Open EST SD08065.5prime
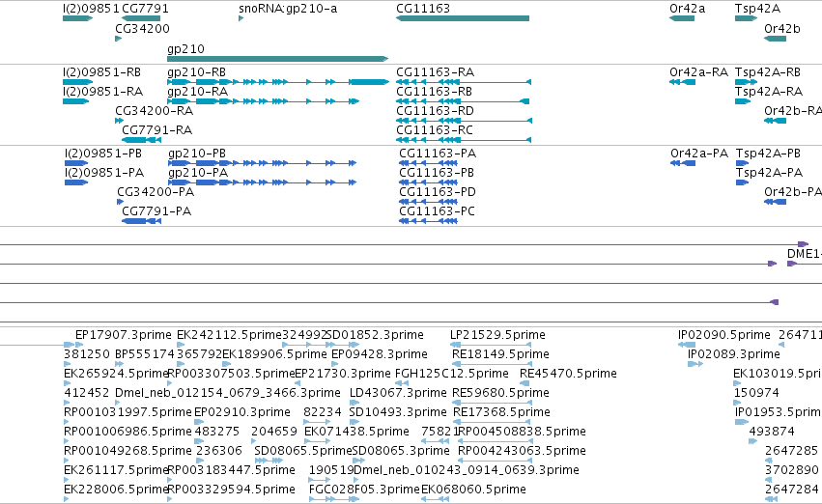The width and height of the screenshot is (822, 504). pos(303,451)
